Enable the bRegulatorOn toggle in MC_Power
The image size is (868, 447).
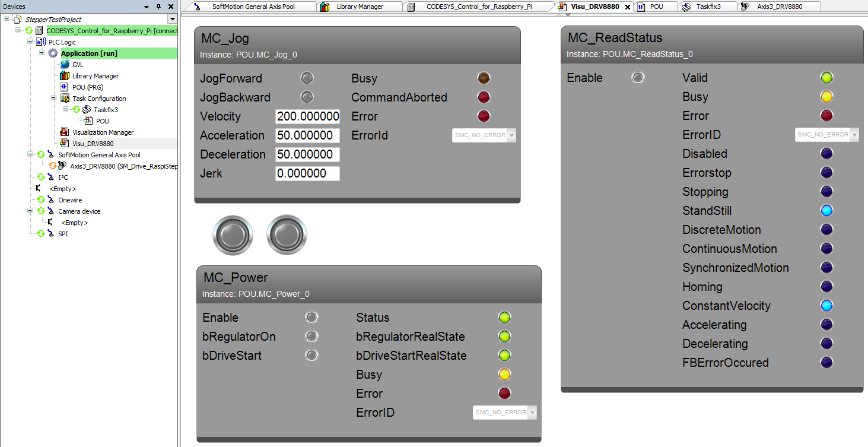point(312,337)
